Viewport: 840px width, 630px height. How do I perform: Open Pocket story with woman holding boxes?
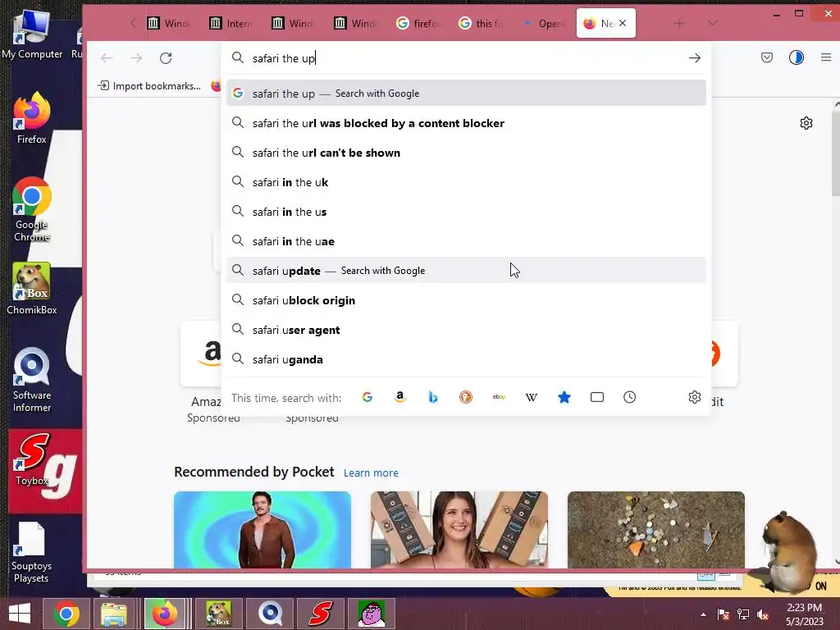pyautogui.click(x=459, y=529)
